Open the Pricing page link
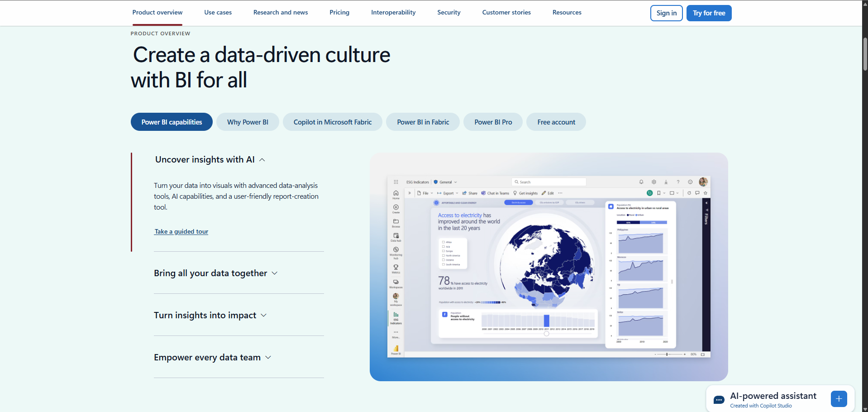 tap(339, 13)
